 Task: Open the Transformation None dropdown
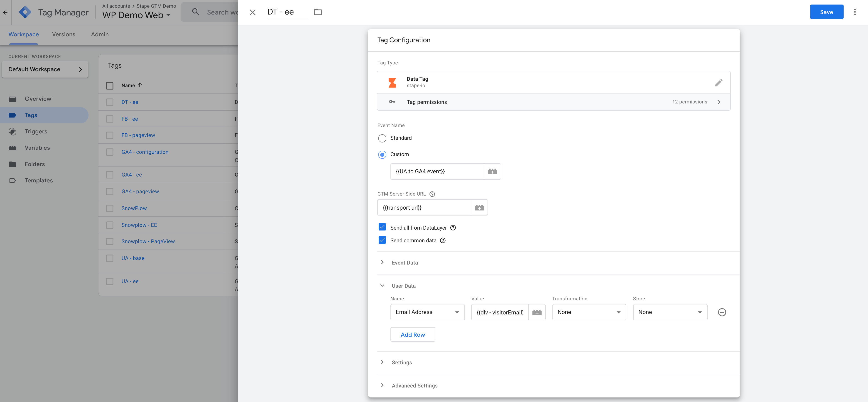coord(589,312)
